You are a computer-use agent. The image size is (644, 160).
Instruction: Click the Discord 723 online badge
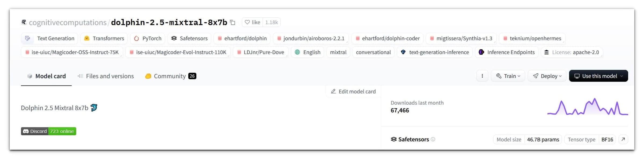coord(49,131)
